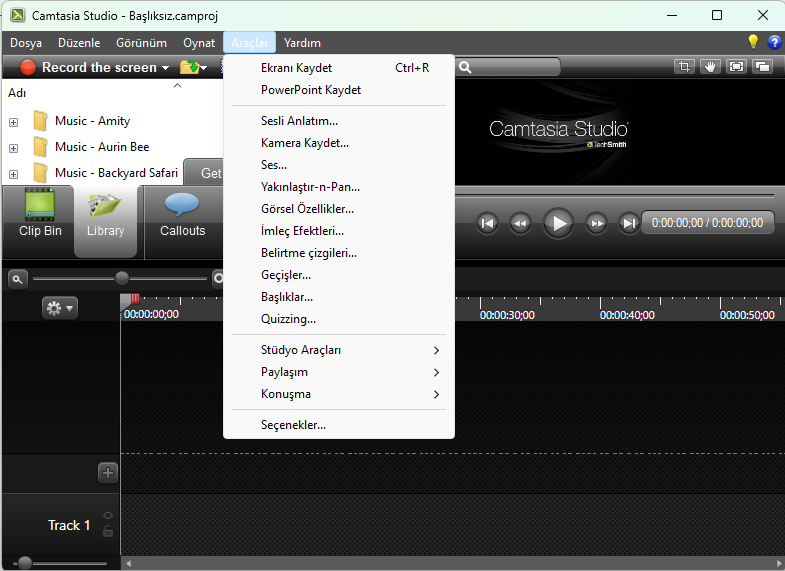Click the detach preview window icon
Image resolution: width=785 pixels, height=571 pixels.
[762, 67]
